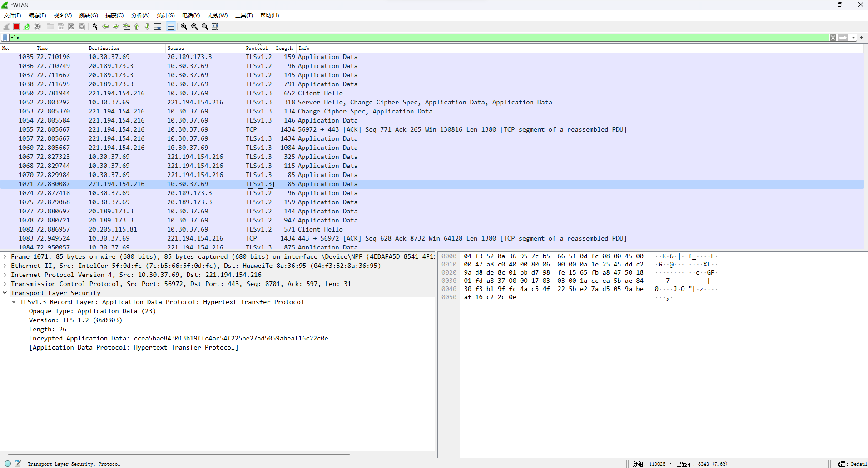
Task: Go forward to next packet arrow
Action: (x=116, y=26)
